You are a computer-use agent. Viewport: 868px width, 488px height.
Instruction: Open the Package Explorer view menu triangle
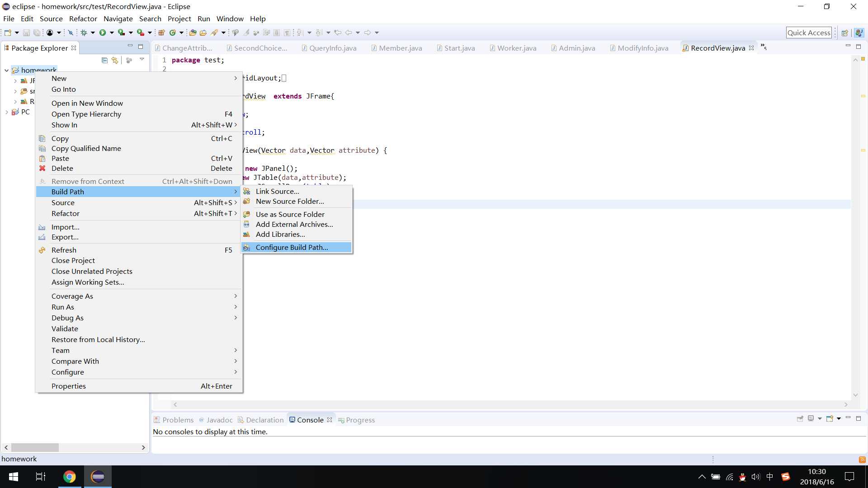click(142, 60)
